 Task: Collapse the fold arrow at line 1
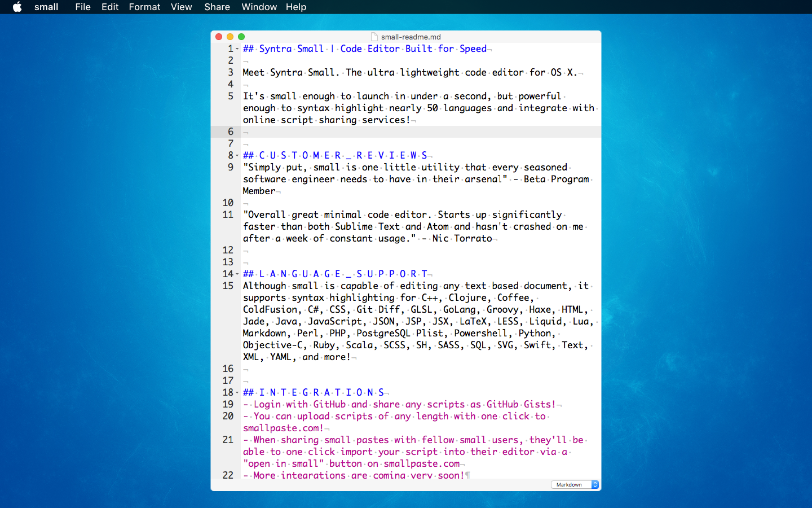pos(237,49)
